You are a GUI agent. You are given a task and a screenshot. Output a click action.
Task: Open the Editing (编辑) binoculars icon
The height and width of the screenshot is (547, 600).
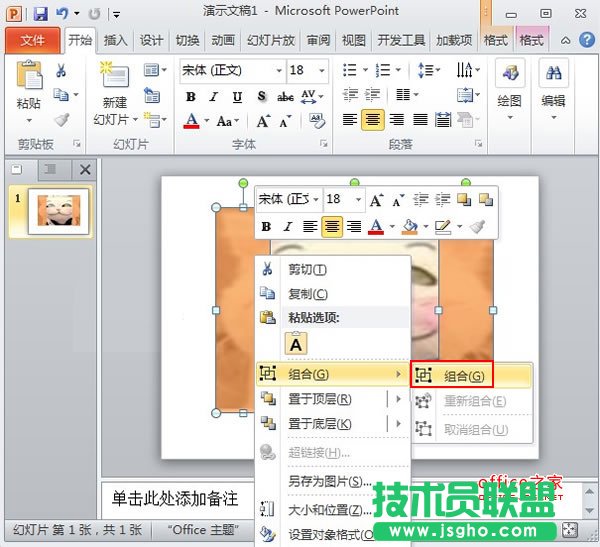click(x=553, y=73)
